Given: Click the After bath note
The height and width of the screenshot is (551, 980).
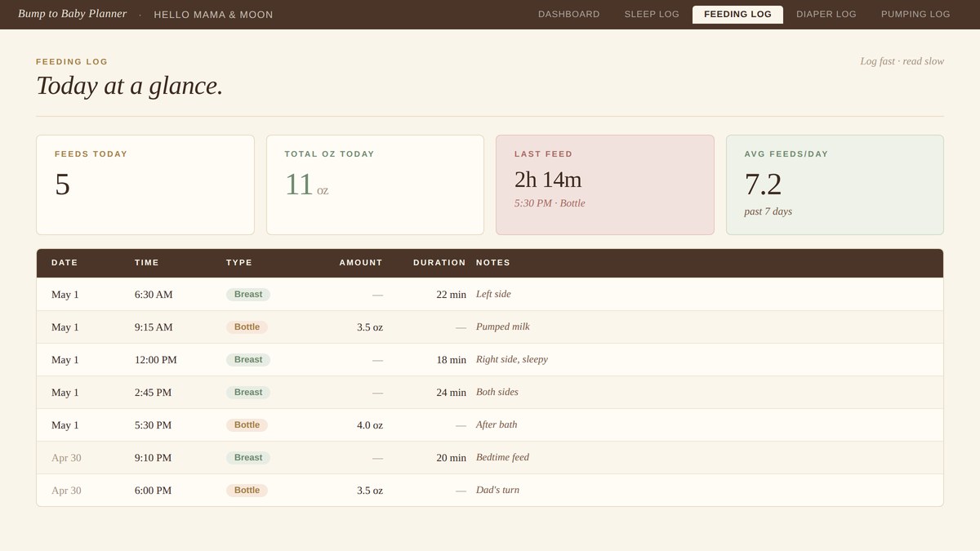Looking at the screenshot, I should [x=497, y=424].
